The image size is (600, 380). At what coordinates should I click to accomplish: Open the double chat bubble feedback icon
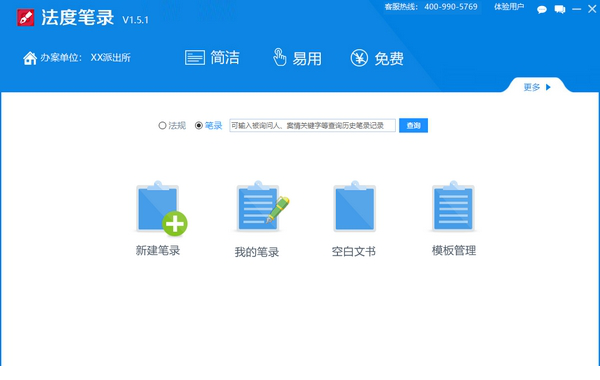click(559, 9)
